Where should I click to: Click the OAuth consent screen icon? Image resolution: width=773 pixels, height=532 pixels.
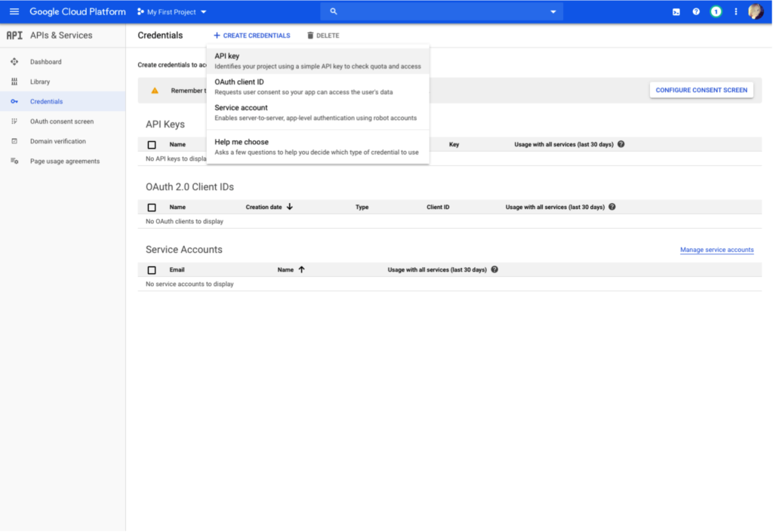(14, 121)
